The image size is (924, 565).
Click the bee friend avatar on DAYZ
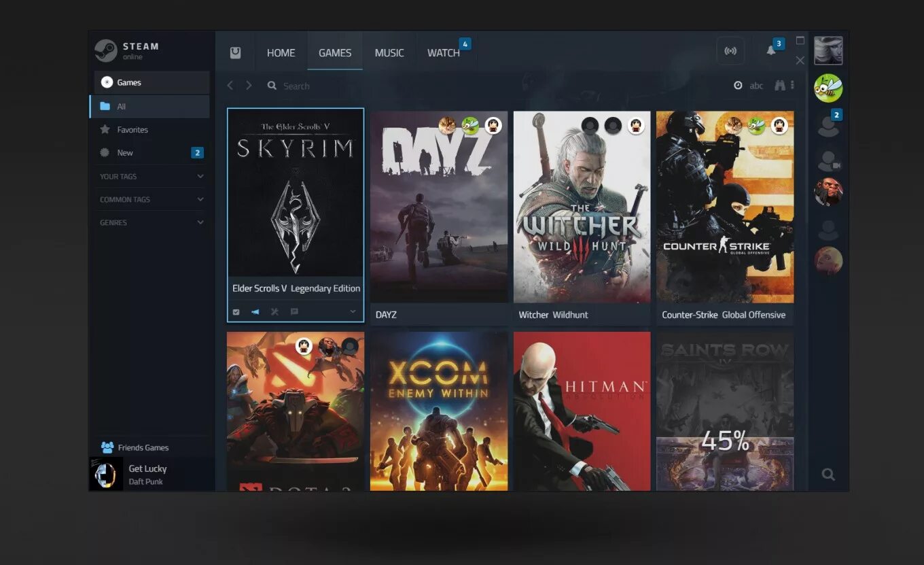tap(470, 125)
